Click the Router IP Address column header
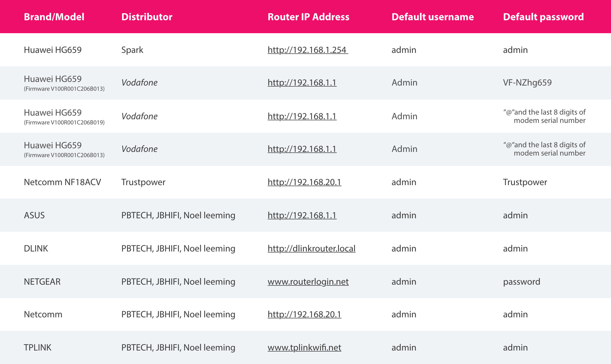Viewport: 611px width, 364px height. [x=308, y=17]
